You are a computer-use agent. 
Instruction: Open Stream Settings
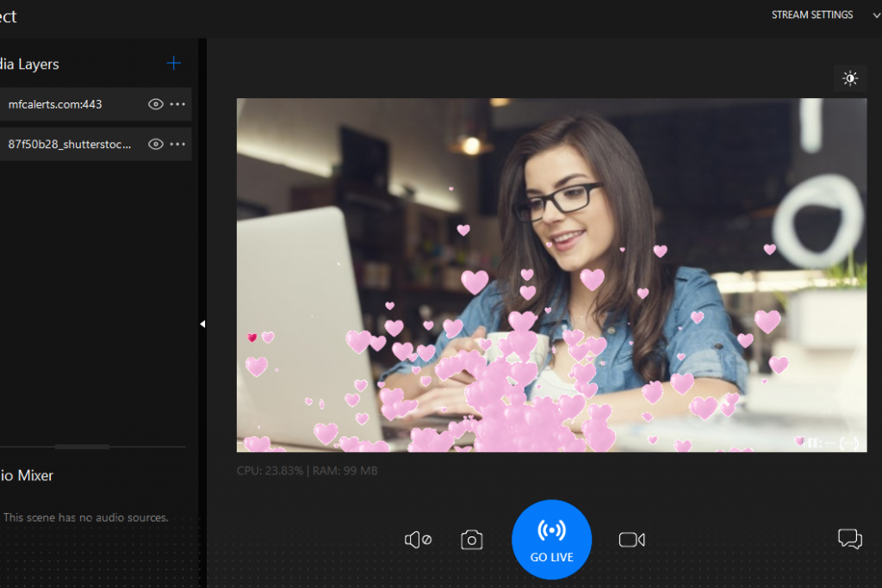[x=811, y=15]
